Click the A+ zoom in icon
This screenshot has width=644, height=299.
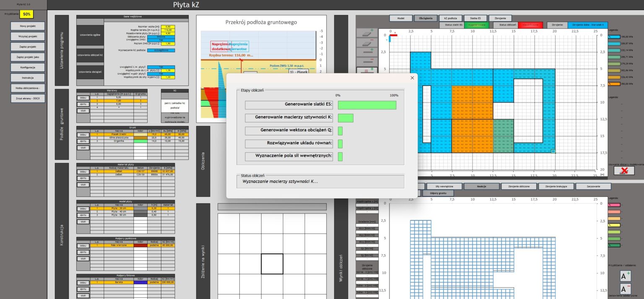coord(625,276)
